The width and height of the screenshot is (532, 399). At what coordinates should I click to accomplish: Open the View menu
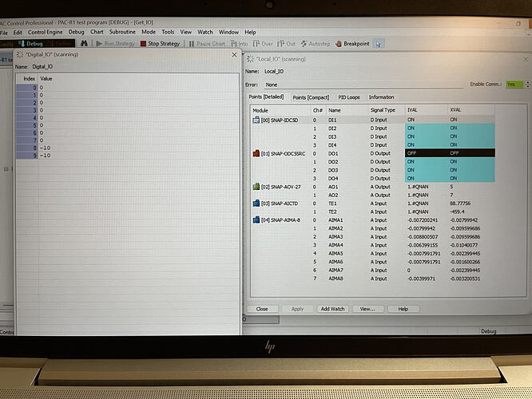point(186,32)
